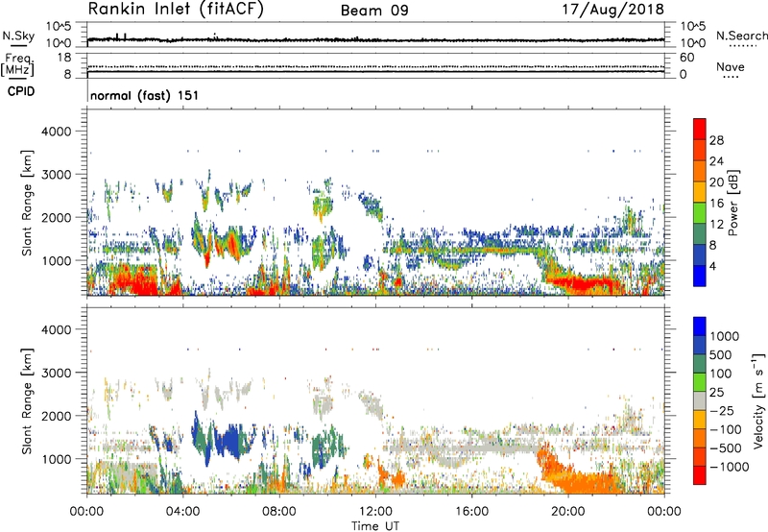Viewport: 768px width, 532px height.
Task: Select the '18' frequency tick label
Action: click(64, 58)
